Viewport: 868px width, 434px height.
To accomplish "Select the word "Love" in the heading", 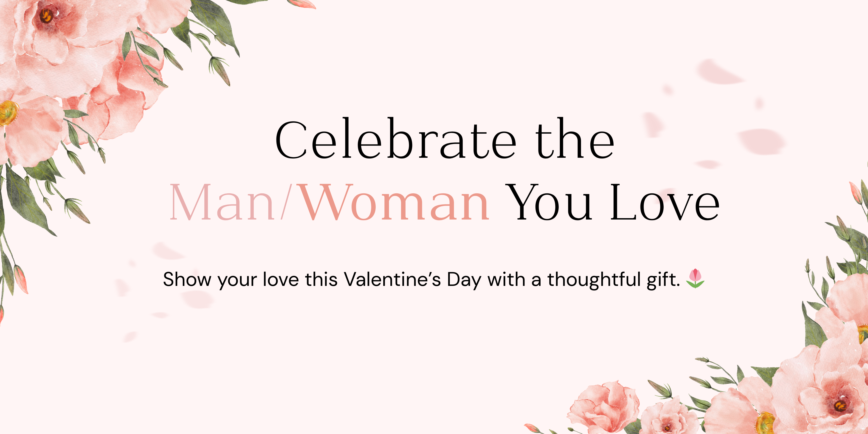I will click(x=665, y=203).
